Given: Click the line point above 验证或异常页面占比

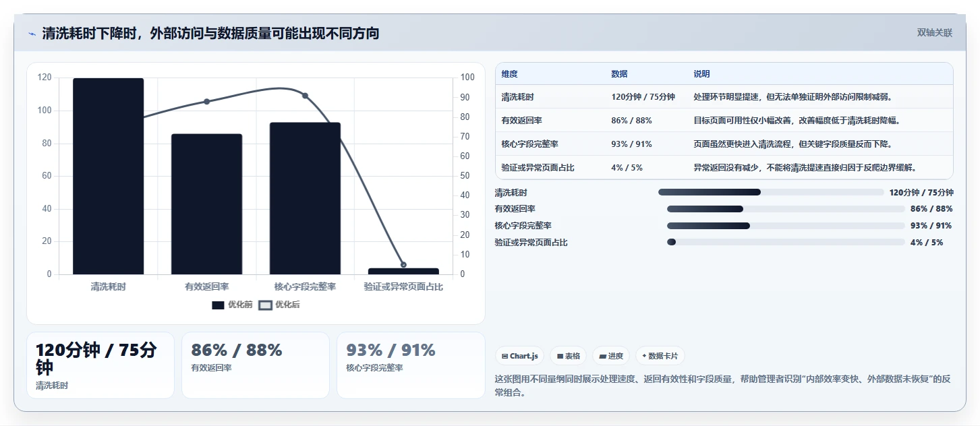Looking at the screenshot, I should [x=403, y=265].
